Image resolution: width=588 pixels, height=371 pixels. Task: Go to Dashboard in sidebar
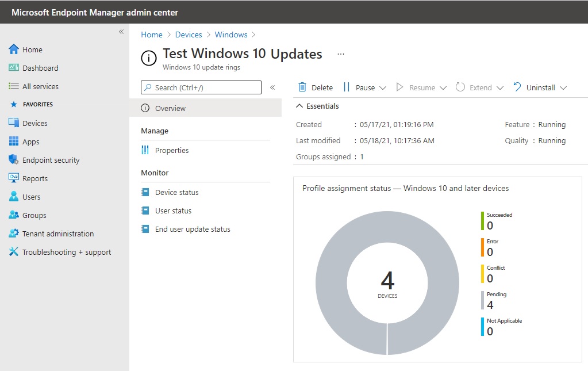coord(40,68)
